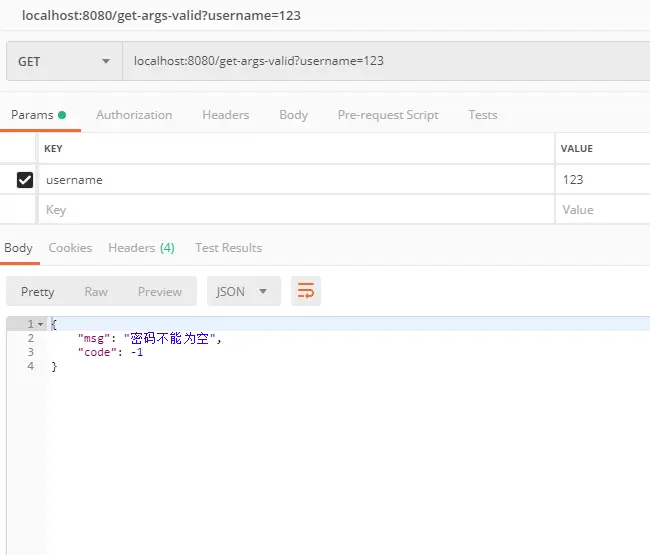The image size is (650, 555).
Task: Collapse the JSON object at line 1
Action: click(x=41, y=324)
